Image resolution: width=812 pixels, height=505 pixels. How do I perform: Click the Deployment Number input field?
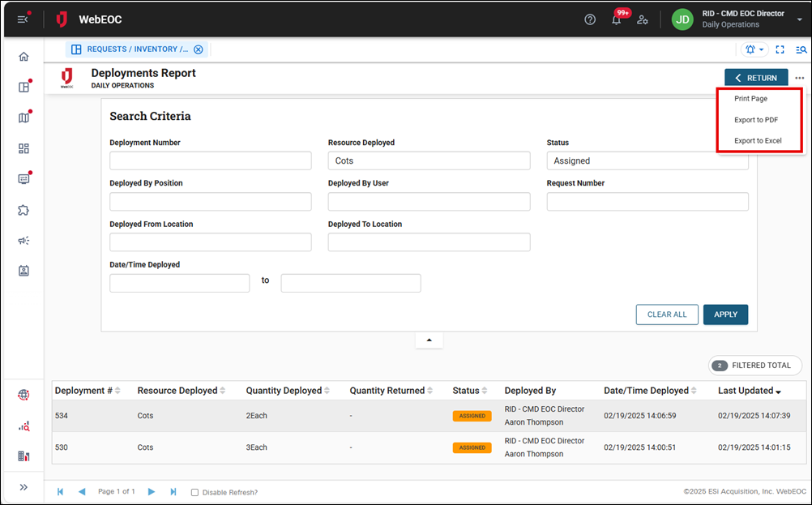pyautogui.click(x=211, y=160)
